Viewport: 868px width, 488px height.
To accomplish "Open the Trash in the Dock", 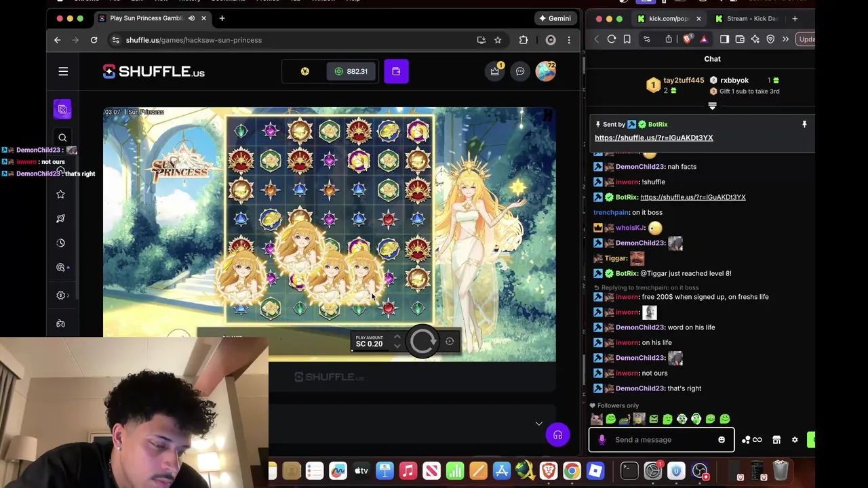I will (781, 470).
